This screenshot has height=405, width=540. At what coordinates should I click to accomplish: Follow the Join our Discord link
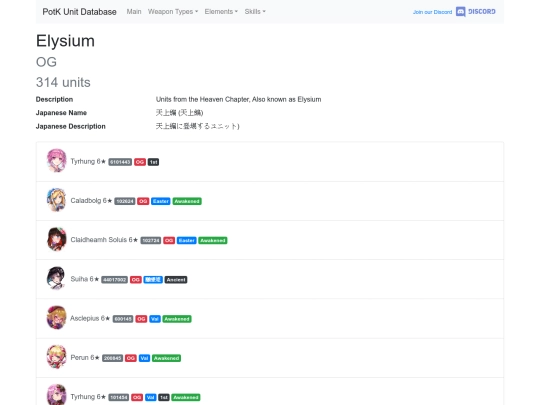pyautogui.click(x=433, y=12)
